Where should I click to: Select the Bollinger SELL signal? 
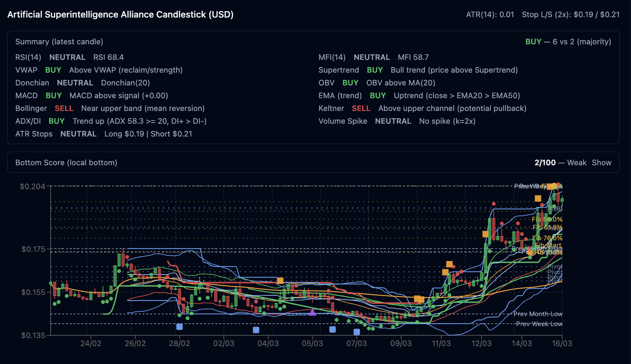[x=64, y=108]
